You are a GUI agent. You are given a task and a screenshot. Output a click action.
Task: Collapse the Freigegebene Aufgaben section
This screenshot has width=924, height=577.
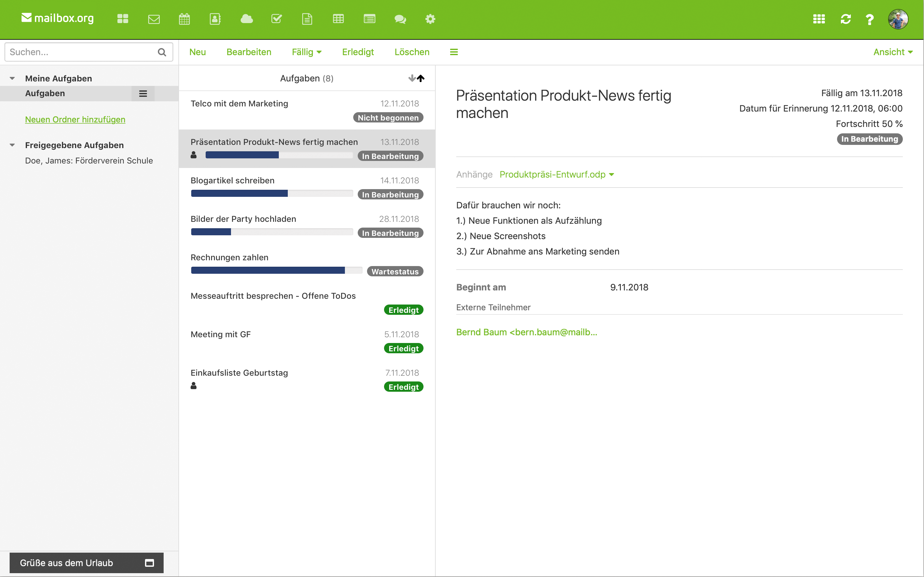click(x=12, y=146)
